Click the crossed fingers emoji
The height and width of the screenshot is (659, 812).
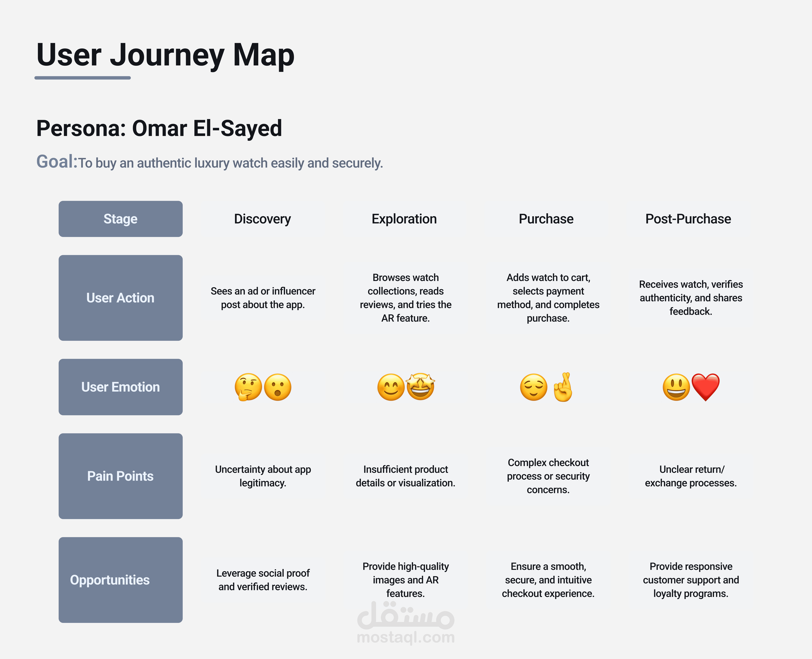point(563,387)
